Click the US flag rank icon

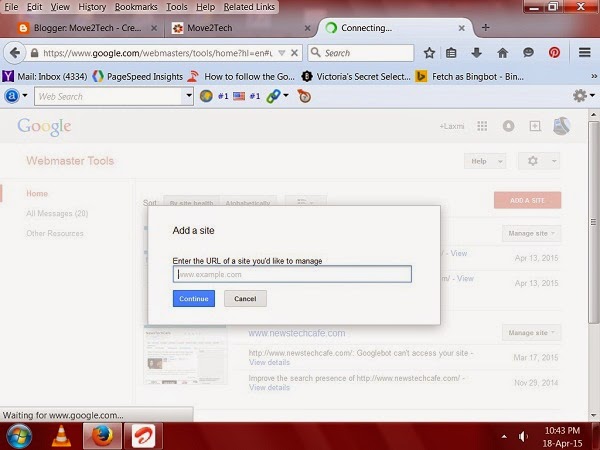coord(239,96)
